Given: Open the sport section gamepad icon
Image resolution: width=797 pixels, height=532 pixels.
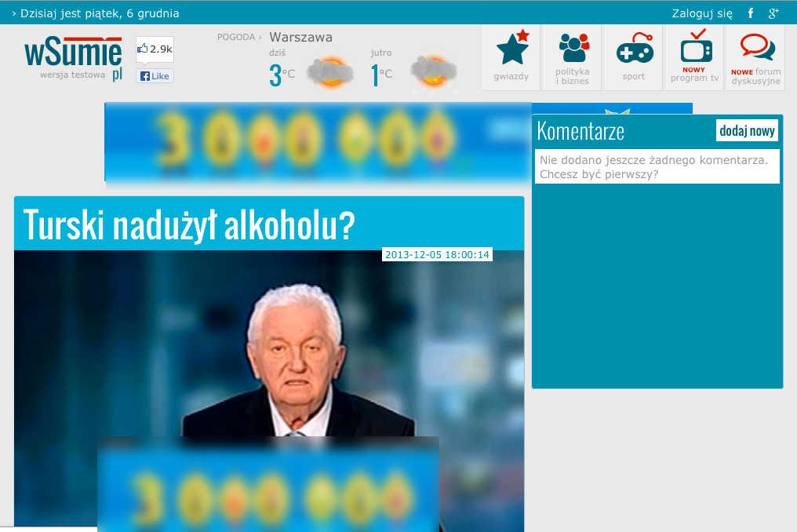Looking at the screenshot, I should click(633, 53).
